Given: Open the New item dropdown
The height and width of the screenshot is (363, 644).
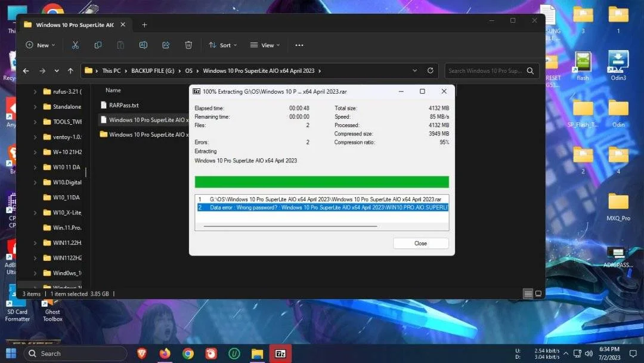Looking at the screenshot, I should [x=41, y=45].
